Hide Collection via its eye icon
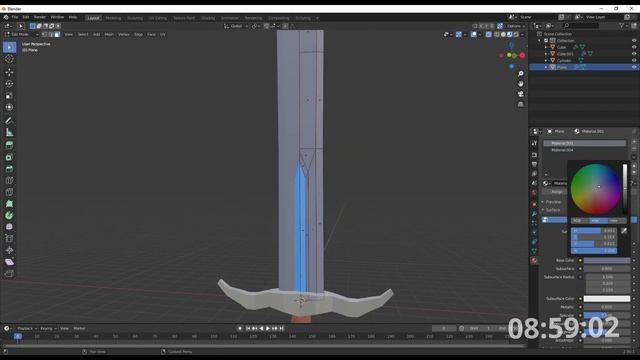 (x=634, y=41)
